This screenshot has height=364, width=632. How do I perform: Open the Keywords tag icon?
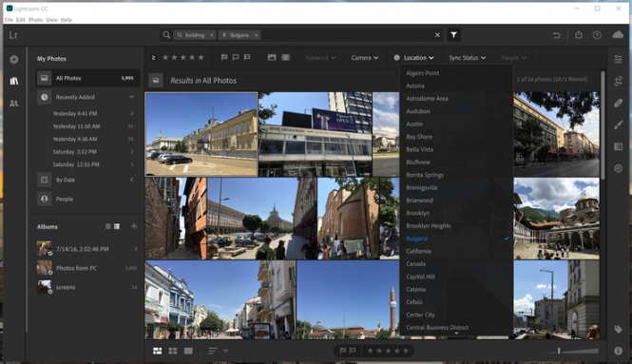pos(619,330)
